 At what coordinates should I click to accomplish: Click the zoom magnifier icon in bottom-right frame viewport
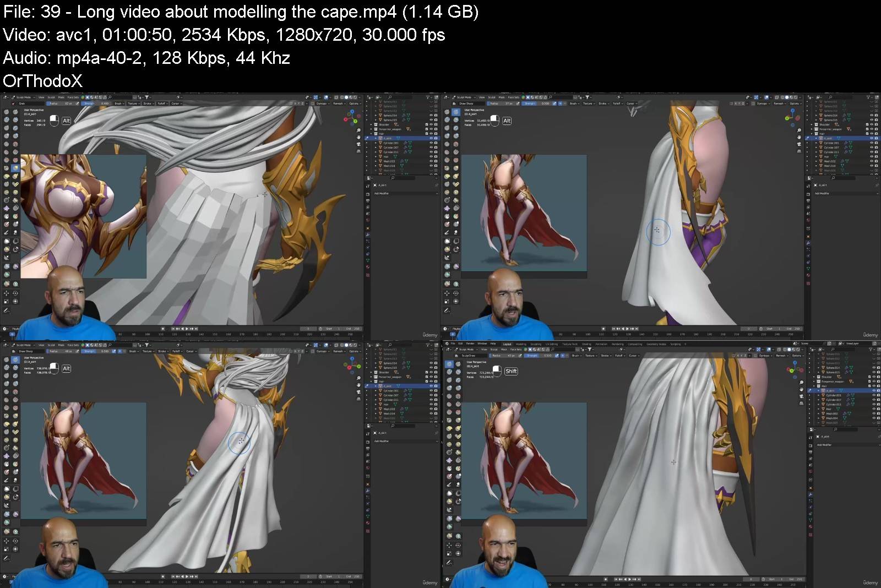click(x=801, y=382)
